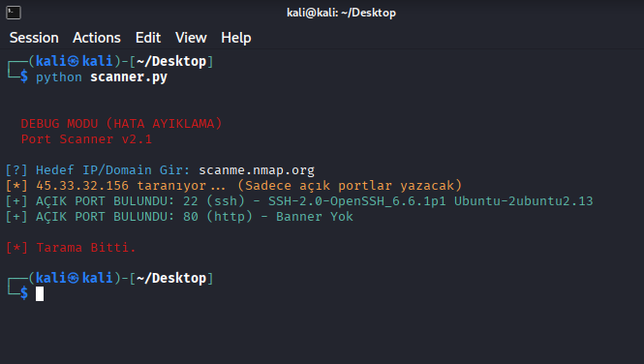
Task: Open the Edit menu
Action: click(x=148, y=38)
